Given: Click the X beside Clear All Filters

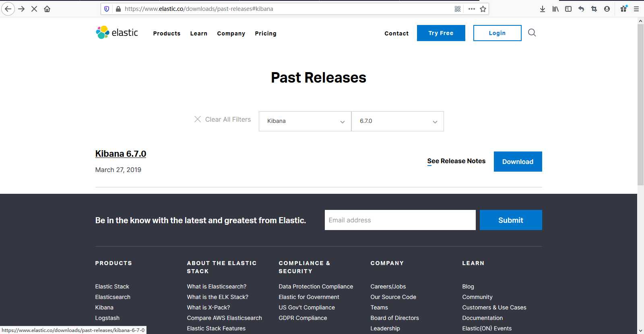Looking at the screenshot, I should tap(198, 119).
